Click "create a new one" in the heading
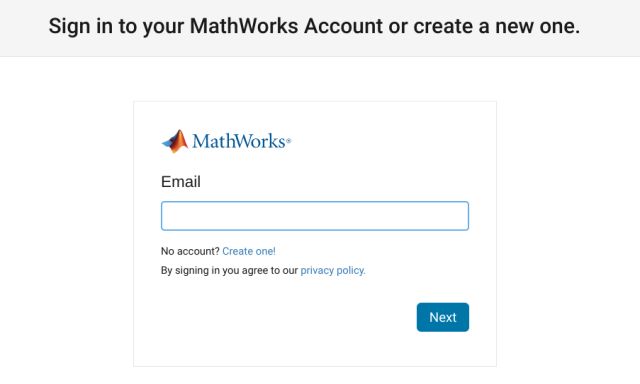This screenshot has width=640, height=384. point(496,26)
